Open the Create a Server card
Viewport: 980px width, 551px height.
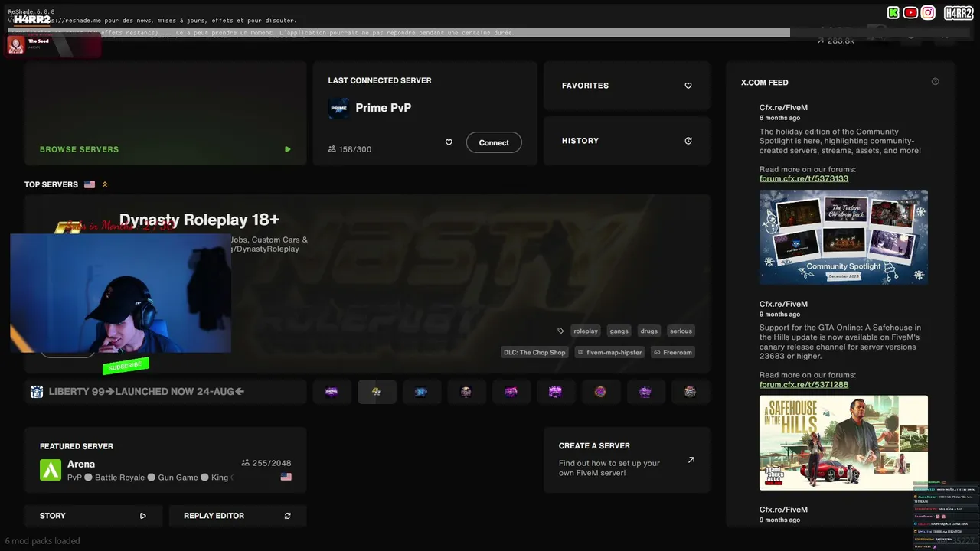(x=627, y=460)
